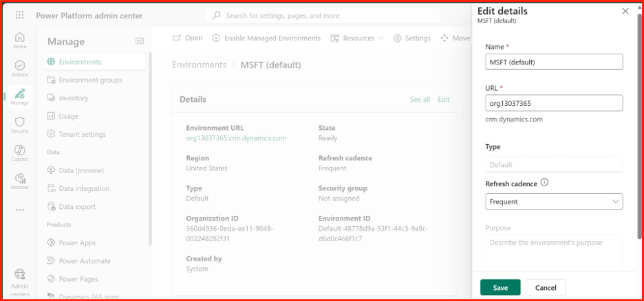Click the Purpose text area
This screenshot has width=644, height=301.
click(554, 252)
